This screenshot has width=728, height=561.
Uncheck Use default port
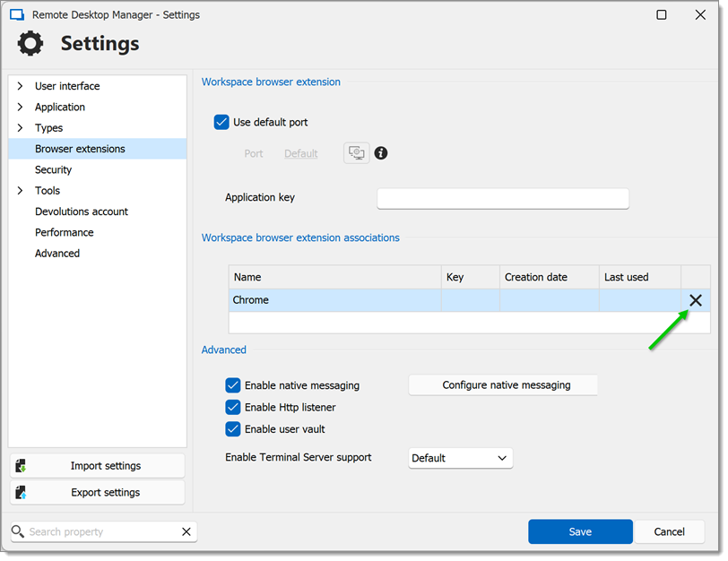pos(221,122)
